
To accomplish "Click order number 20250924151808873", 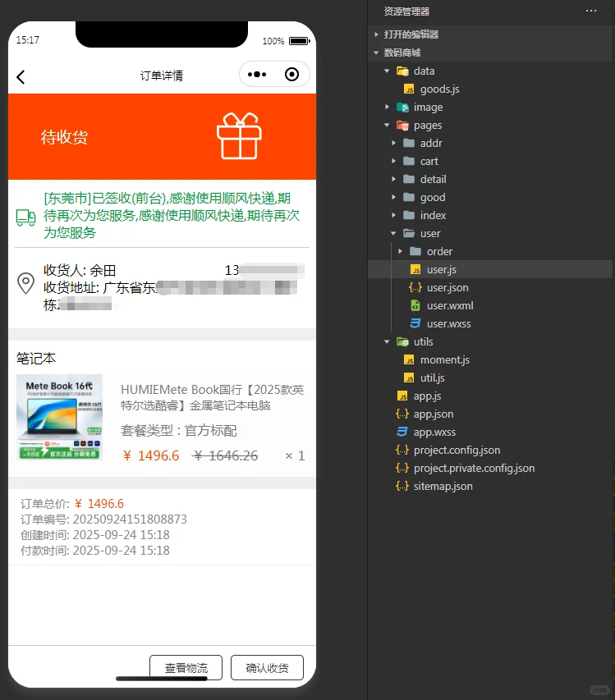I will (x=130, y=519).
